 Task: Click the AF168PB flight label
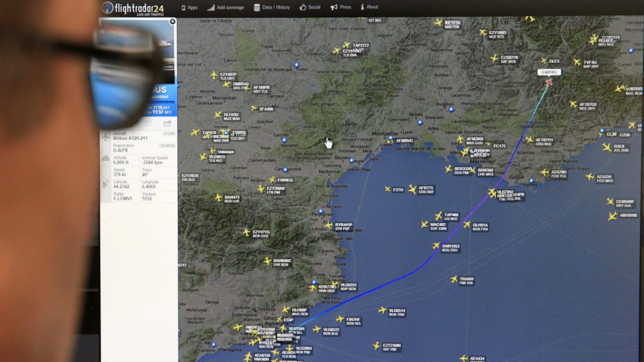point(261,89)
